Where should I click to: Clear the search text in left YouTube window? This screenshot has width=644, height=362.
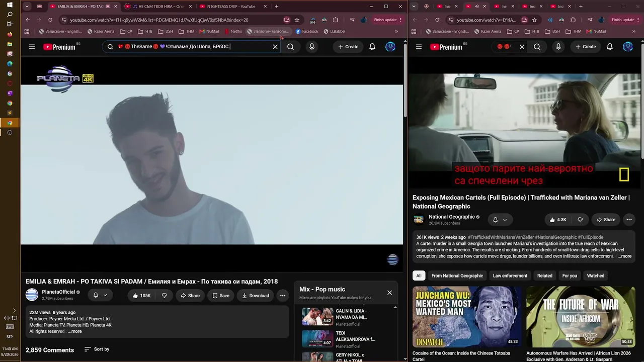(275, 47)
